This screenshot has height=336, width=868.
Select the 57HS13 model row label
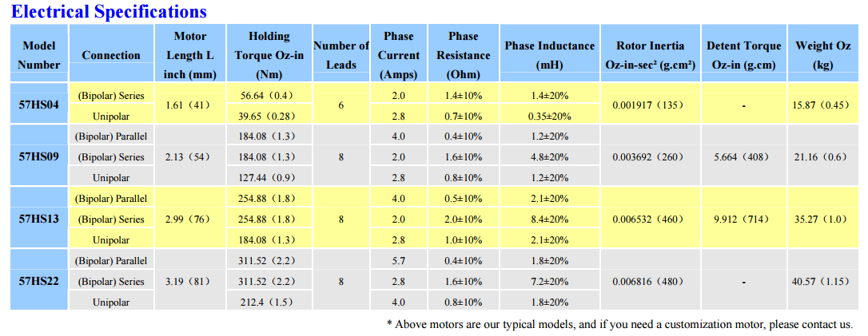(39, 219)
